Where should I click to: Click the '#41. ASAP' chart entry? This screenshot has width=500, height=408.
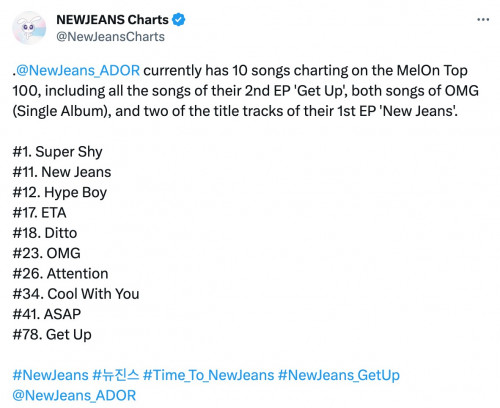click(47, 314)
